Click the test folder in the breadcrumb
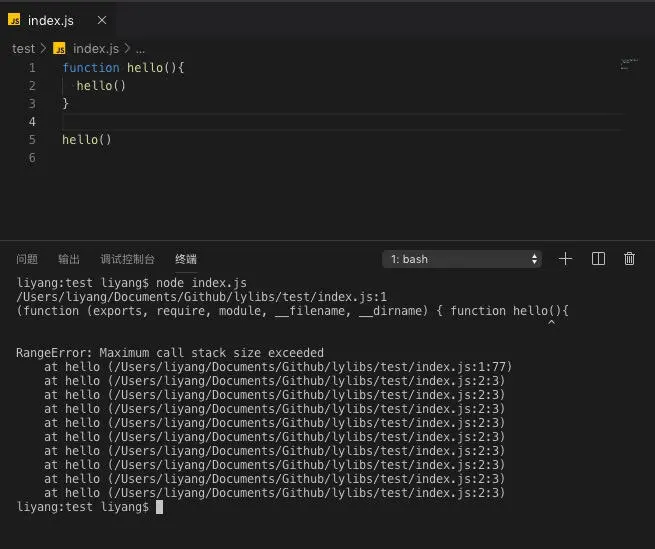 point(23,48)
